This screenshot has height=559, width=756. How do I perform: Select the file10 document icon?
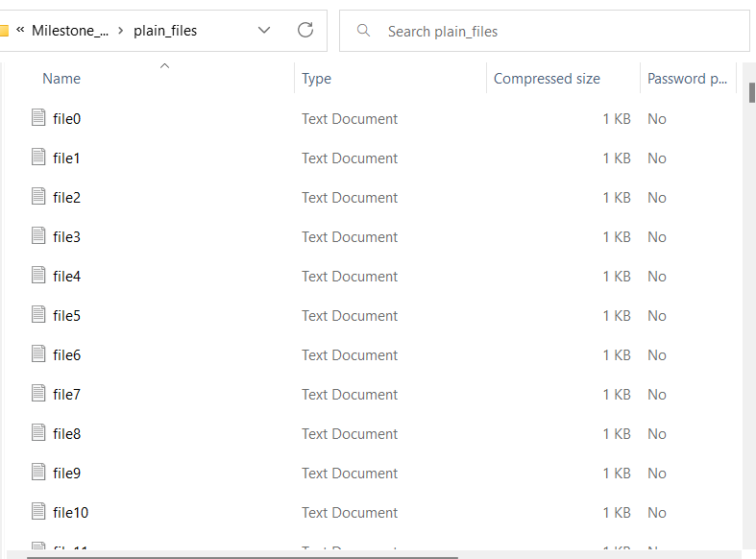tap(38, 511)
